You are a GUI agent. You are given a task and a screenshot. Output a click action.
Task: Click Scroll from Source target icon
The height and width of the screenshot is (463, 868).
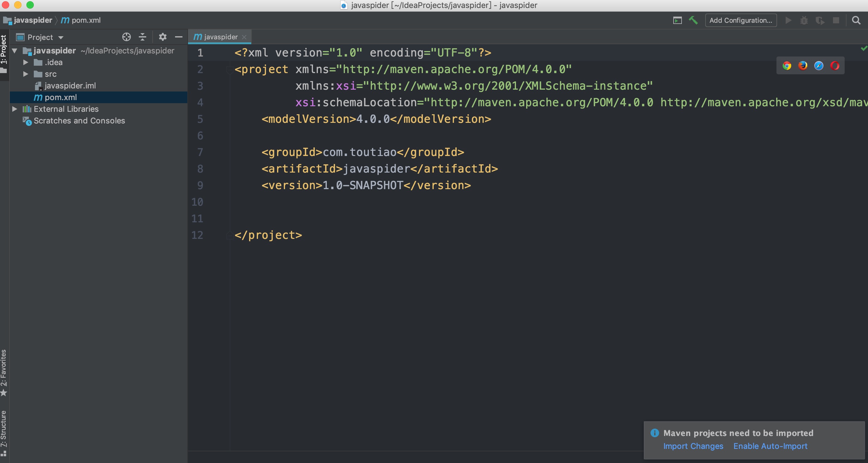(x=126, y=37)
